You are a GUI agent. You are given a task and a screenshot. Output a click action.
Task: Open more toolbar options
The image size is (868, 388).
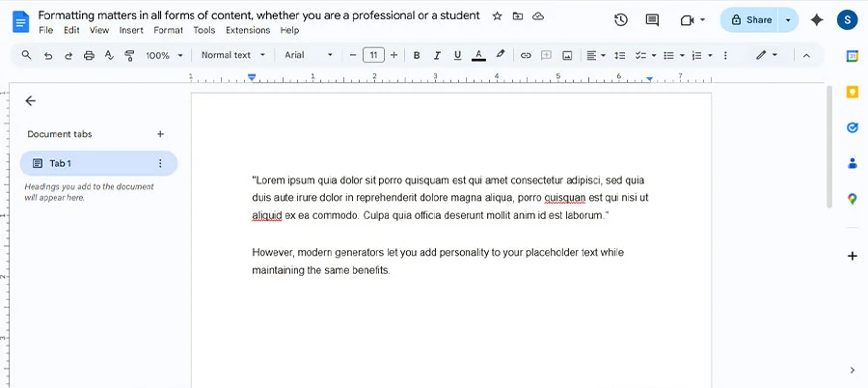coord(725,55)
